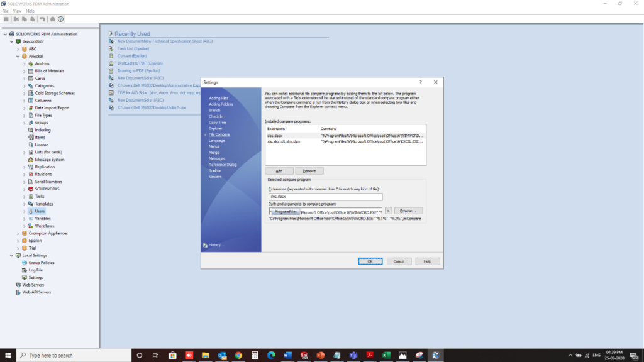This screenshot has width=644, height=362.
Task: Click the Categories node icon
Action: coord(31,85)
